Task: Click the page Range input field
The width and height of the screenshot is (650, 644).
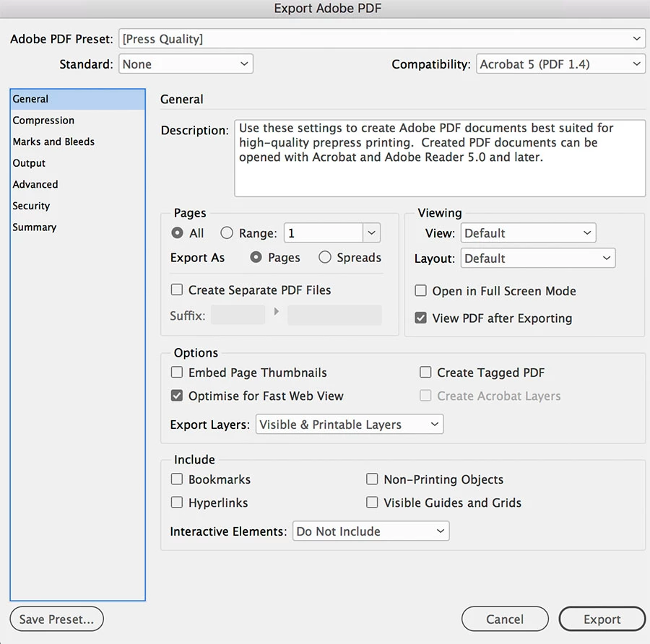Action: tap(324, 233)
